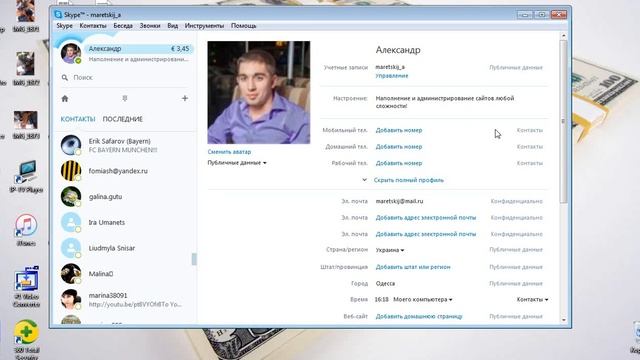Click the profile panel vertical scrollbar
The image size is (640, 360).
click(x=564, y=122)
